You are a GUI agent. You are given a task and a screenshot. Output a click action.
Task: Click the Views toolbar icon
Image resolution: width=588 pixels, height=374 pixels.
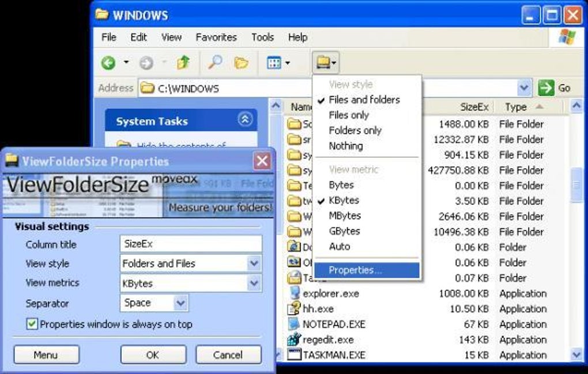pyautogui.click(x=274, y=63)
